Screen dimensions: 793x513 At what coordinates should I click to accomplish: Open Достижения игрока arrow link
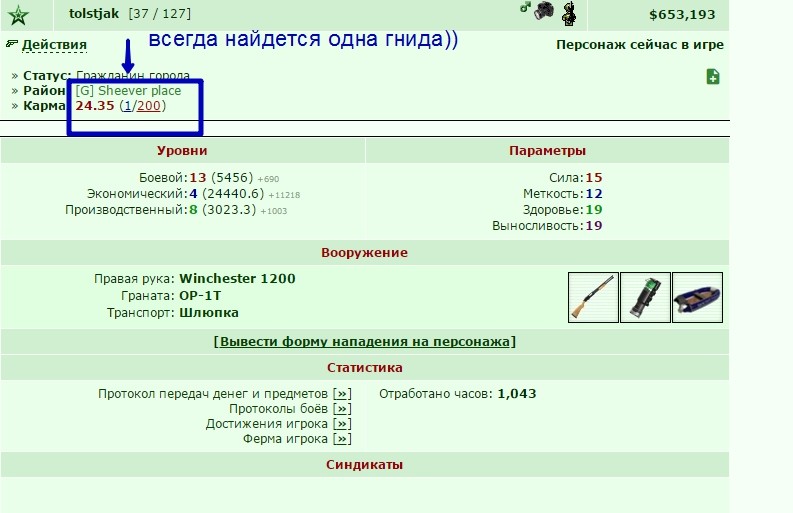pyautogui.click(x=342, y=424)
